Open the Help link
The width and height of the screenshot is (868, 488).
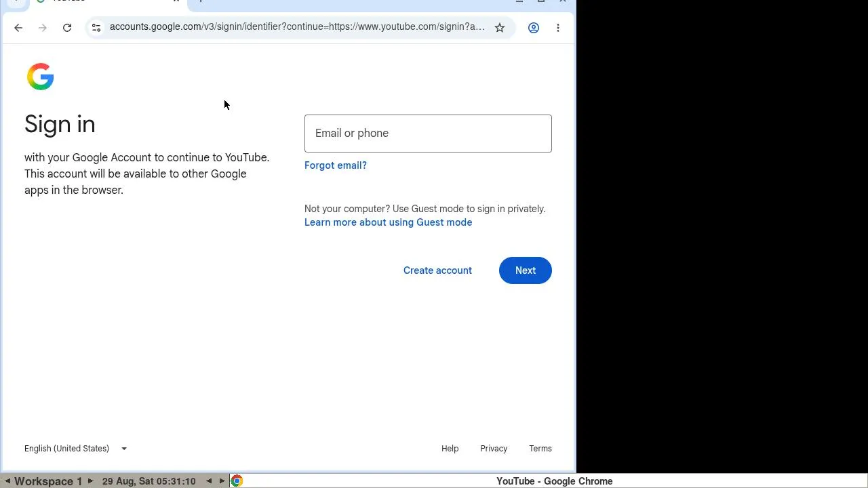point(450,449)
